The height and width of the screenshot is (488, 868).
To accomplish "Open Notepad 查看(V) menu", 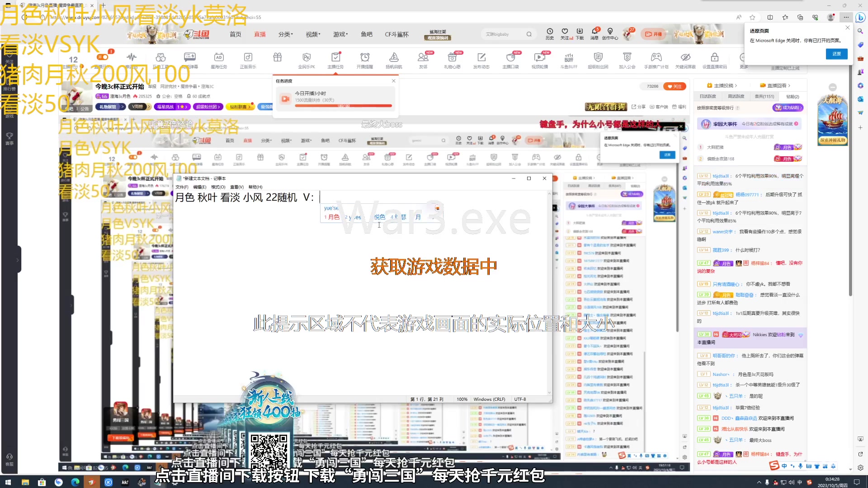I will (237, 187).
